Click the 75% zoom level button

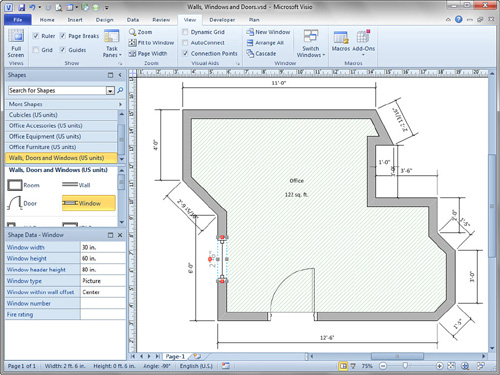point(367,366)
